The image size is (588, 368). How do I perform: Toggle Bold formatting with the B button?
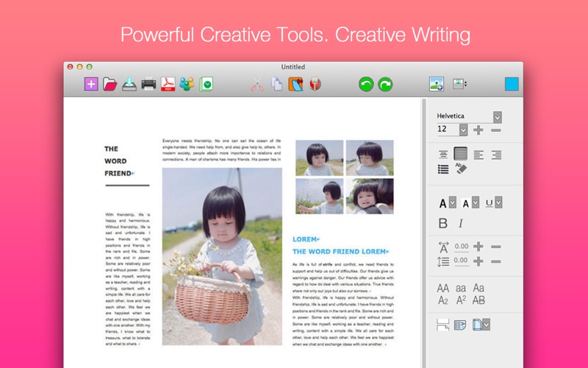pos(443,224)
